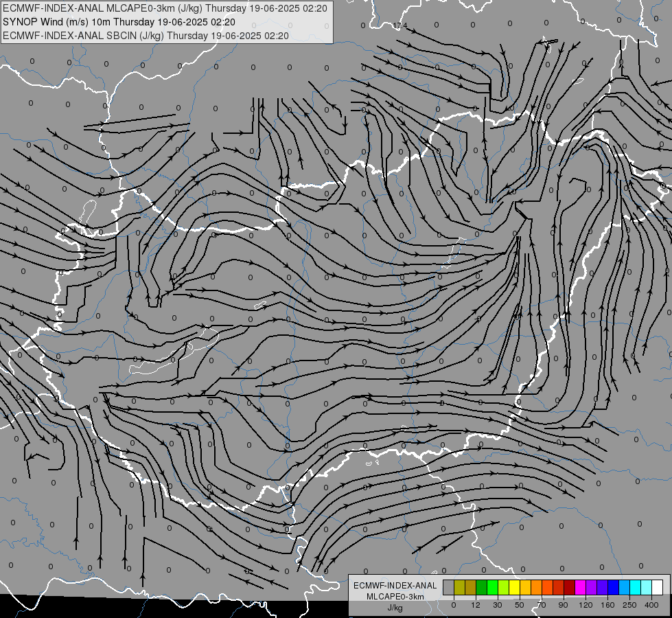
Task: Click the pure yellow legend swatch
Action: click(x=514, y=587)
